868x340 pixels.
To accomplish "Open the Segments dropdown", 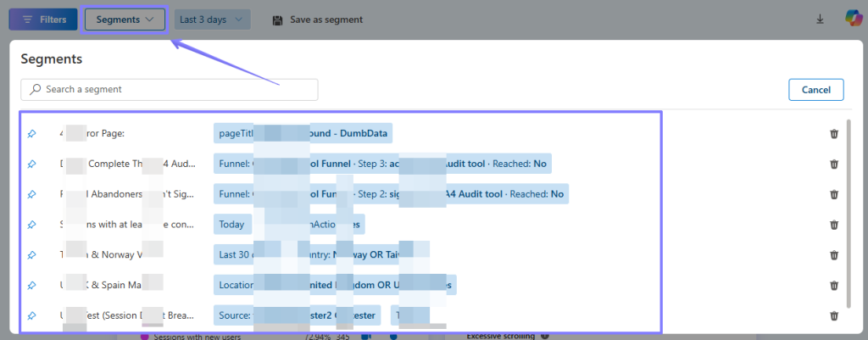I will click(x=125, y=20).
